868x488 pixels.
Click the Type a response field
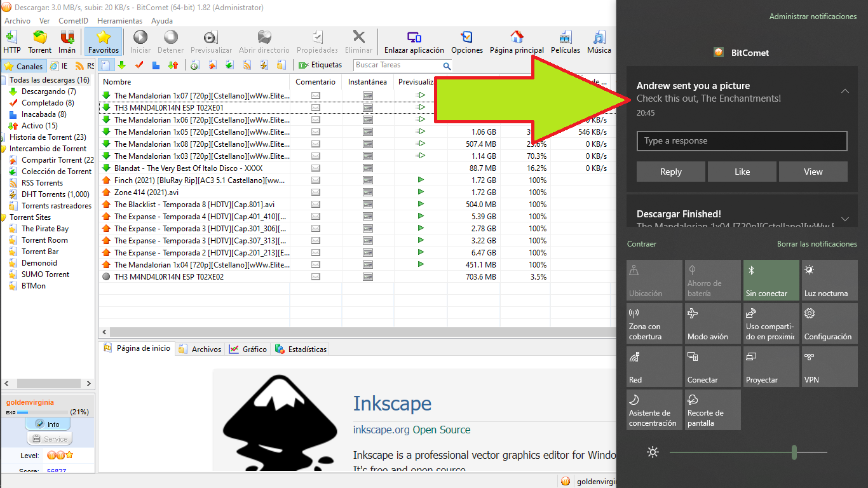point(742,141)
